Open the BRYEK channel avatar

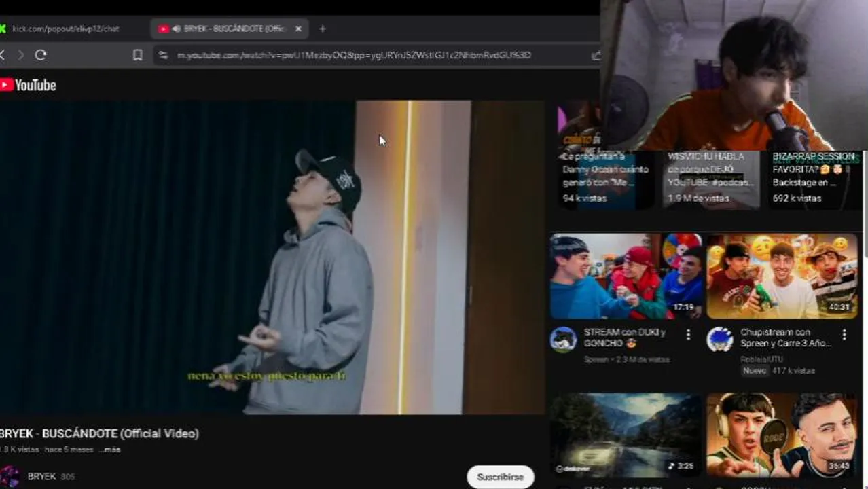[10, 477]
